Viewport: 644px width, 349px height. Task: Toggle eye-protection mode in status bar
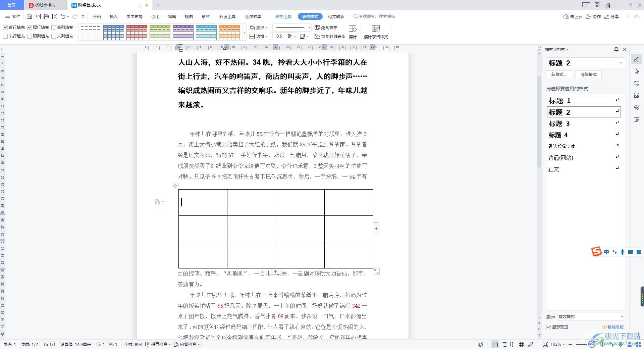(480, 344)
